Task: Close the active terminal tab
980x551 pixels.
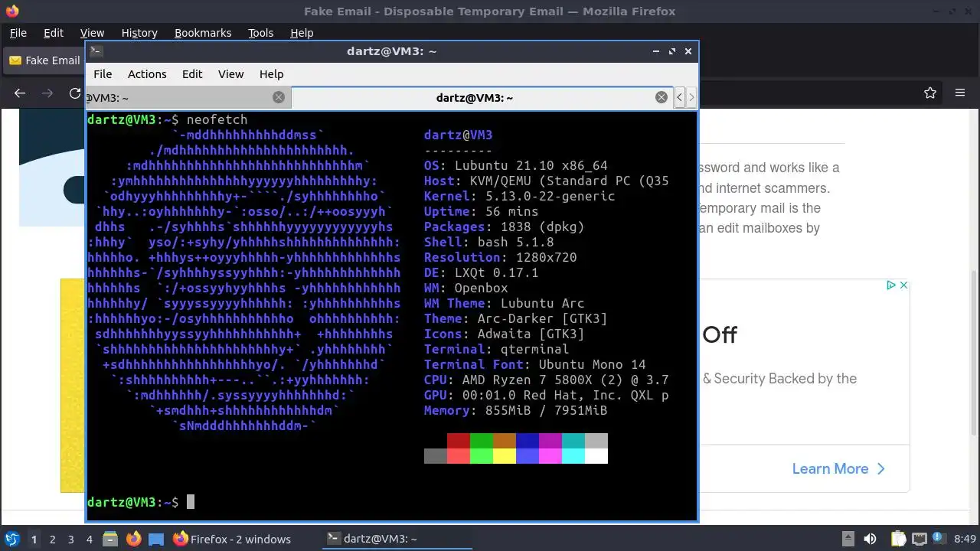Action: 661,97
